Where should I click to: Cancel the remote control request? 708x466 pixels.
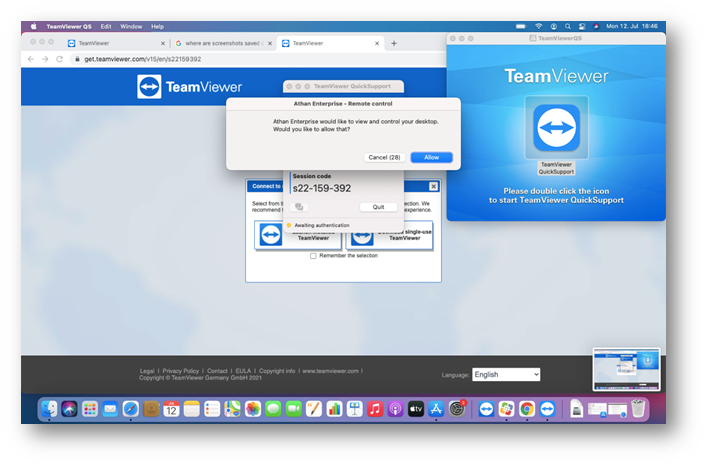384,157
